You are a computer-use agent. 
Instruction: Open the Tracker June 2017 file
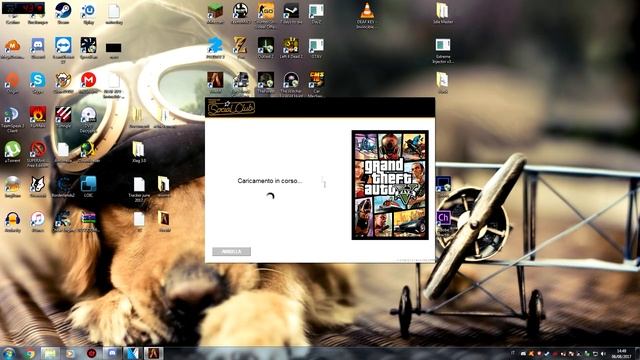tap(139, 189)
